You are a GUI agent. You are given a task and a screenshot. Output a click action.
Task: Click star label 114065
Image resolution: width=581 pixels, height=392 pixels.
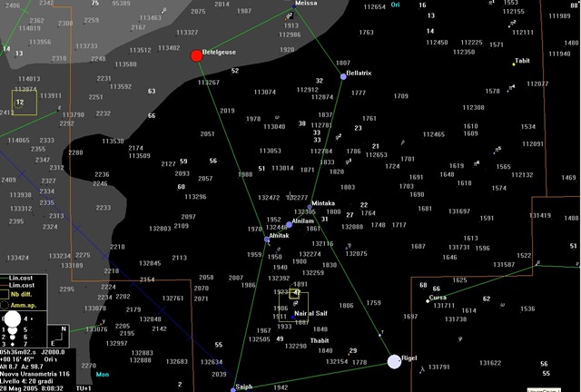[x=18, y=141]
